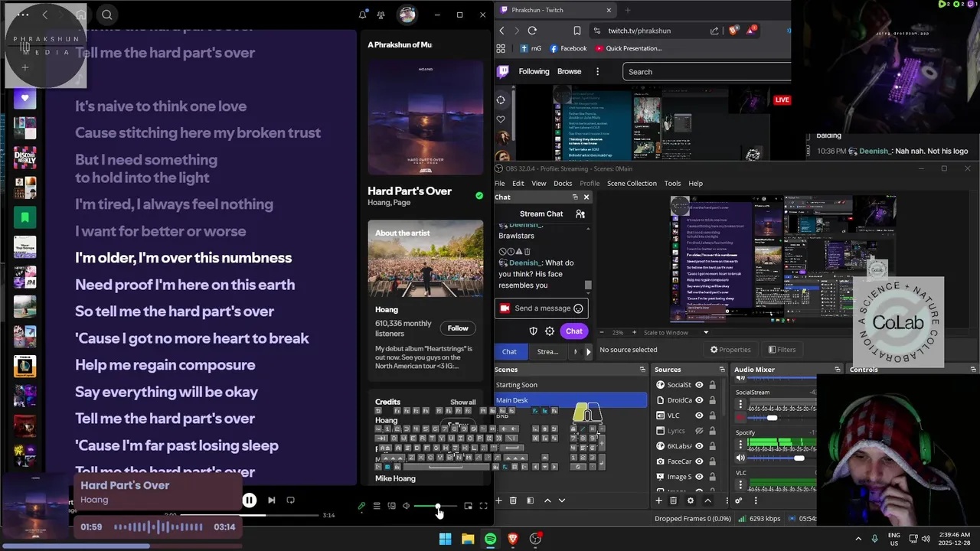Click the Spotify song progress bar
This screenshot has height=551, width=980.
pyautogui.click(x=249, y=515)
